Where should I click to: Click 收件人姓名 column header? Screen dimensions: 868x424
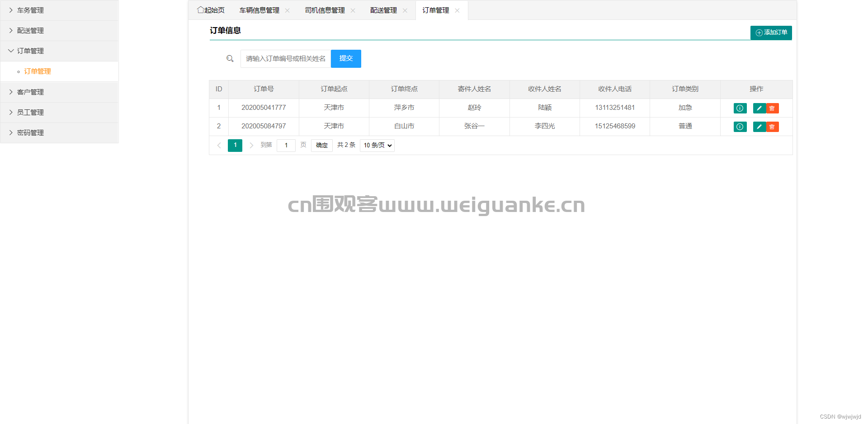(x=545, y=89)
